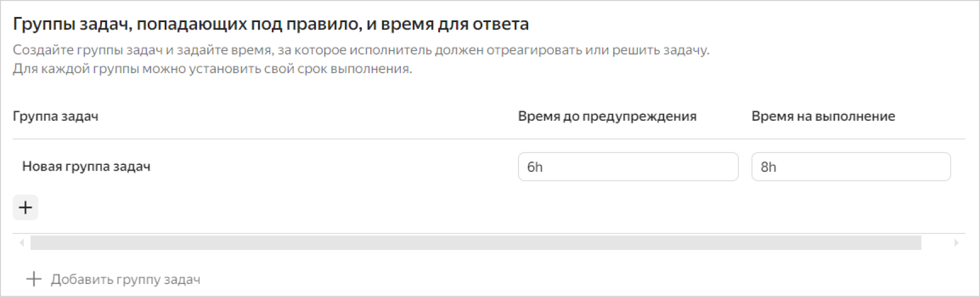This screenshot has height=297, width=980.
Task: Click the divider line above the horizontal scrollbar
Action: point(487,233)
